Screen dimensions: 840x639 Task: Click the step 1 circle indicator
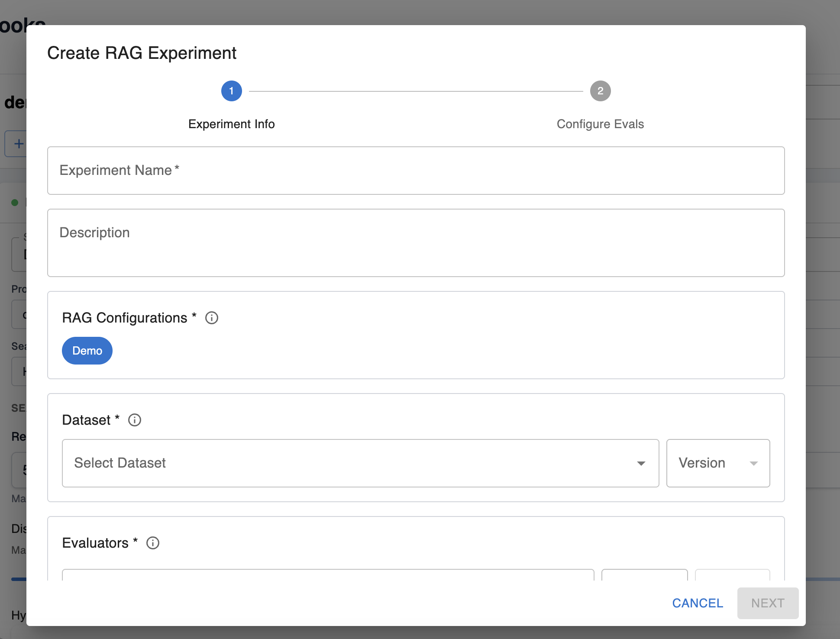click(232, 91)
